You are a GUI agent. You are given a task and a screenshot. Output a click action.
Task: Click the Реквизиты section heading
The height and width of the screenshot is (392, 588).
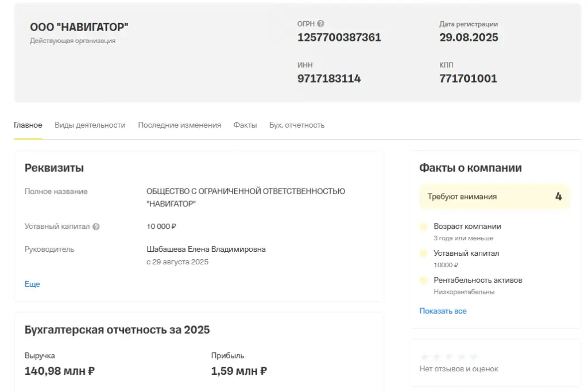[54, 168]
